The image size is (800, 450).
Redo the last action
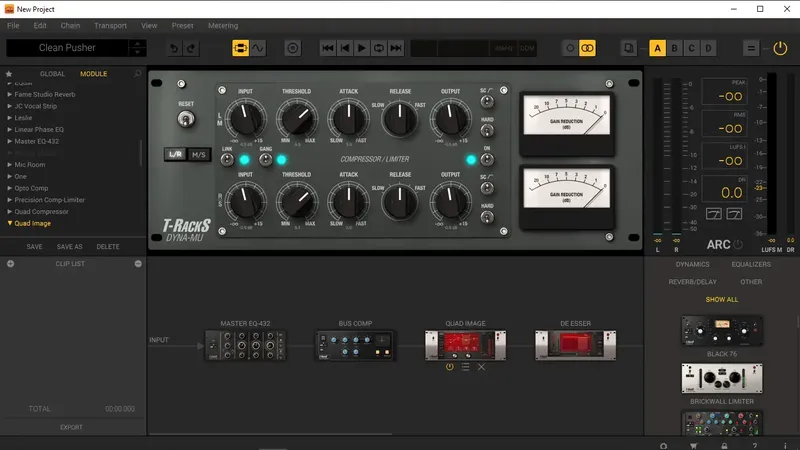[191, 48]
